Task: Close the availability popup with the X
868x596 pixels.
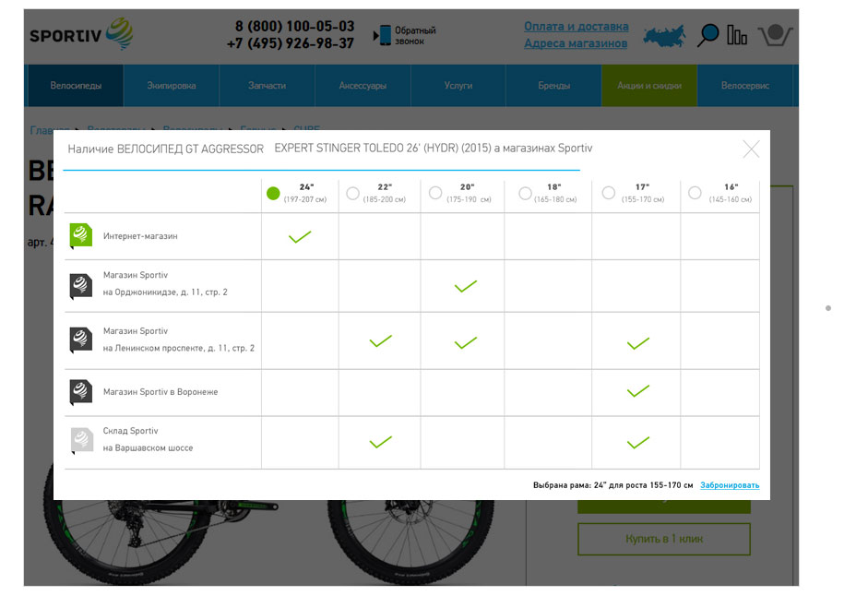Action: point(751,149)
